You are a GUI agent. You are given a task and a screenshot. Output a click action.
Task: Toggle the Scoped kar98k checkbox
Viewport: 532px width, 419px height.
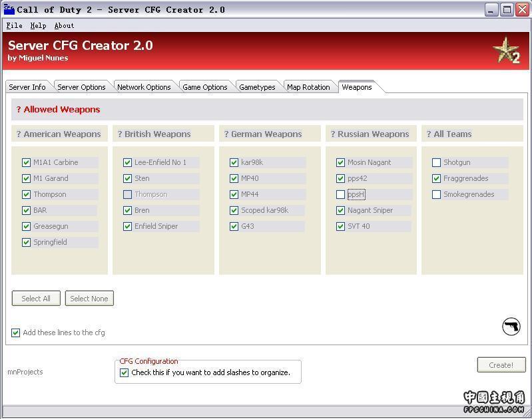pos(234,210)
